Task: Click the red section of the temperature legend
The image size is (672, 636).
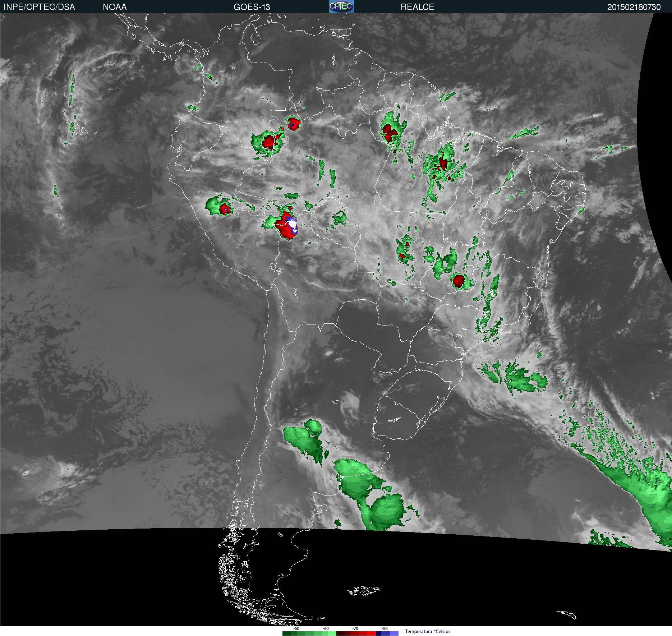Action: (x=356, y=633)
